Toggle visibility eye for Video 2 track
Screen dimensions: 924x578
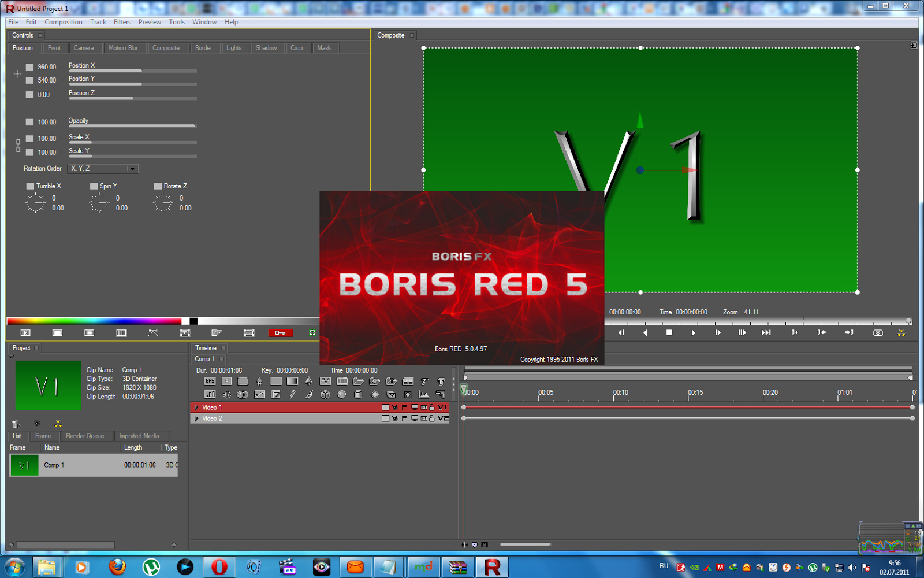tap(395, 418)
